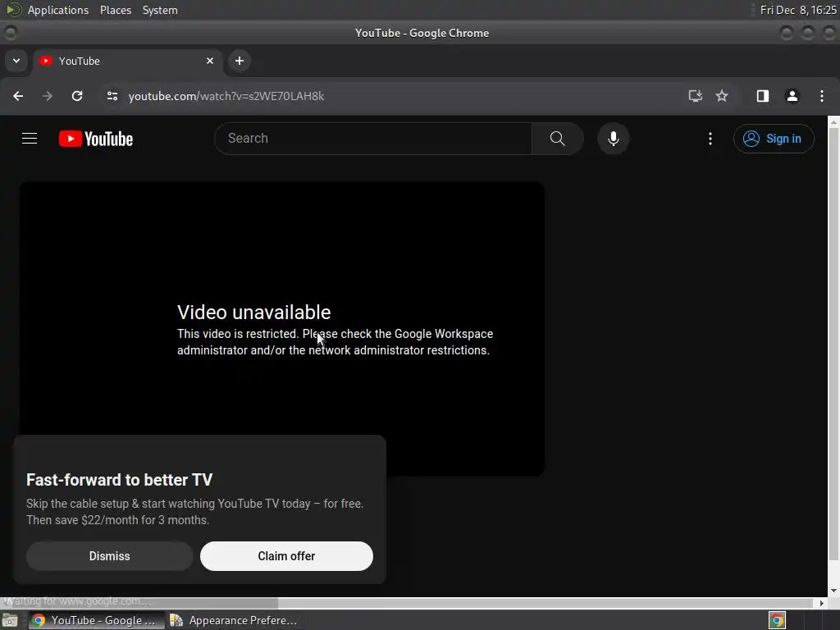Click the forward navigation arrow

48,96
